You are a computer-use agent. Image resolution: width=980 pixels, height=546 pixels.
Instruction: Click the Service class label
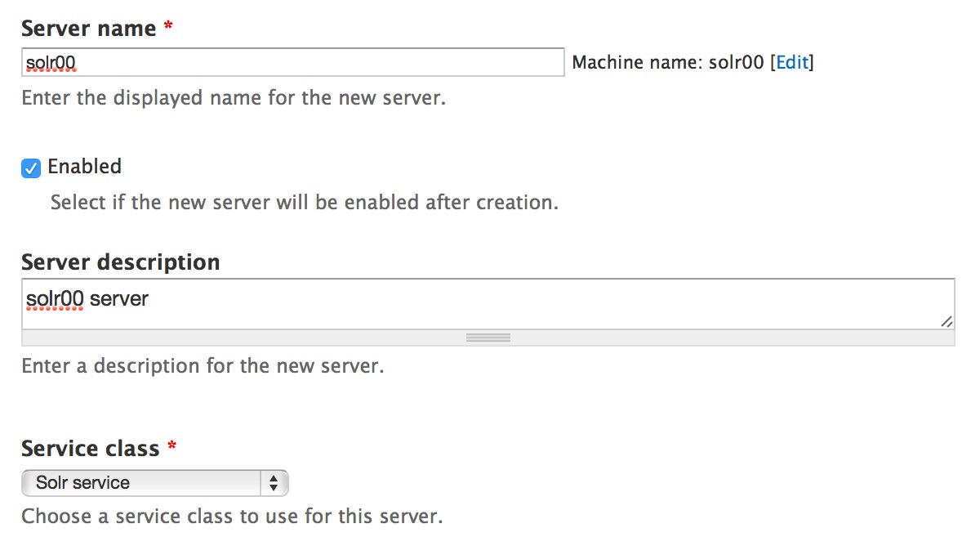[x=91, y=449]
